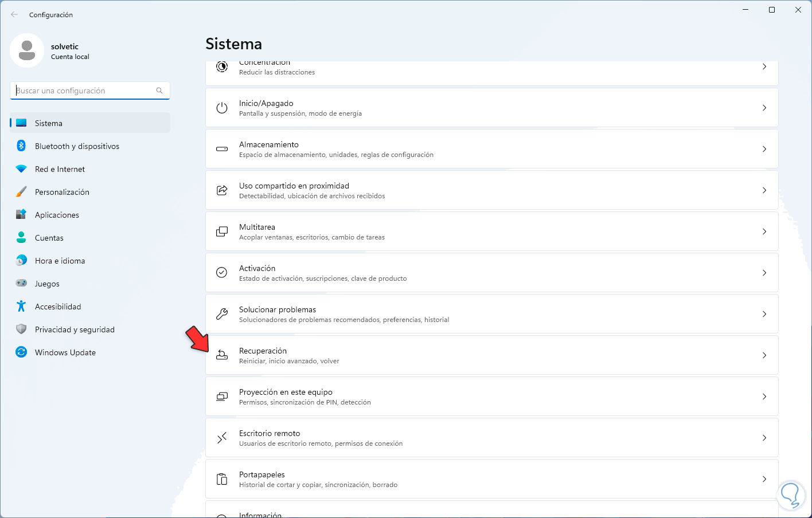Open Windows Update in sidebar

click(65, 352)
